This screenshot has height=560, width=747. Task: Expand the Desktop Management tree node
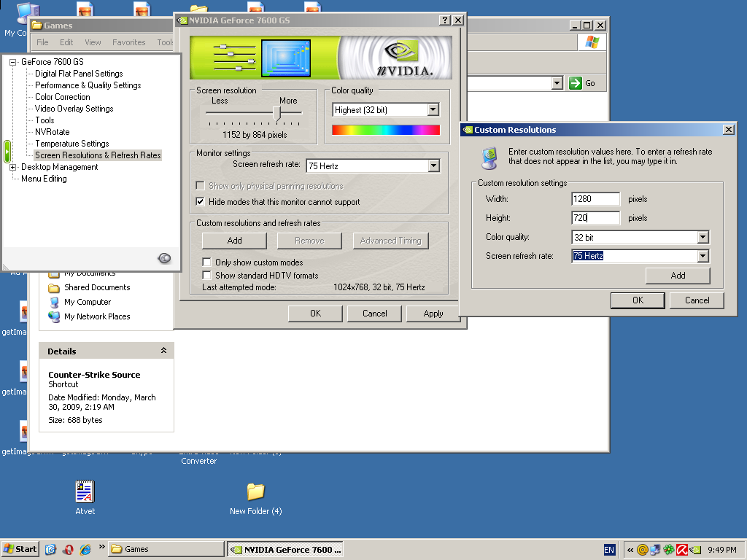[13, 167]
